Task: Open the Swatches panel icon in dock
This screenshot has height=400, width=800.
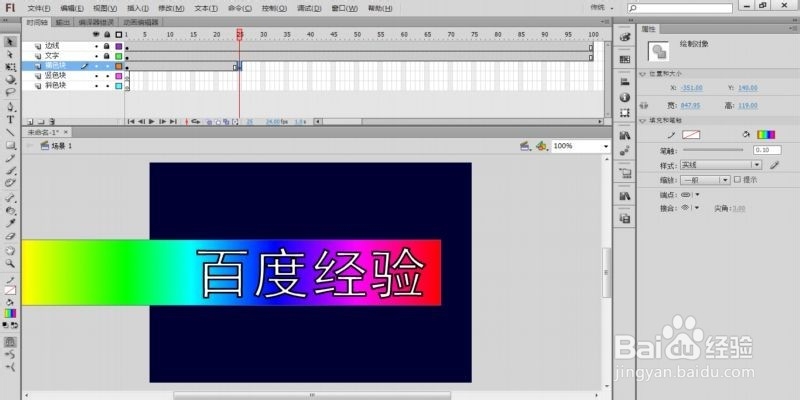Action: coord(625,60)
